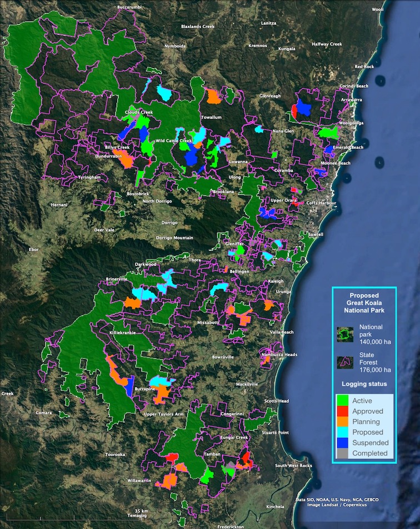The width and height of the screenshot is (420, 529).
Task: Click the Missabotti place label
Action: [x=208, y=322]
